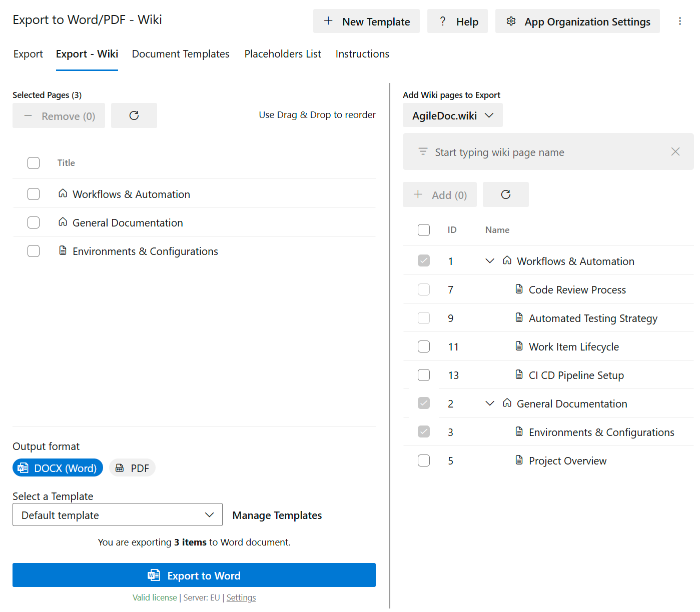Check General Documentation in Selected Pages
Screen dimensions: 700x612
click(34, 222)
